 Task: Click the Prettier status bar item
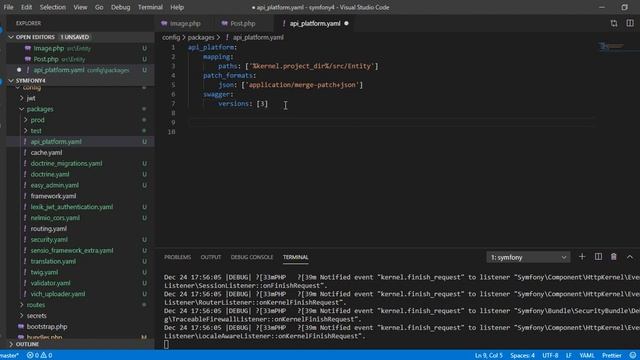coord(611,356)
